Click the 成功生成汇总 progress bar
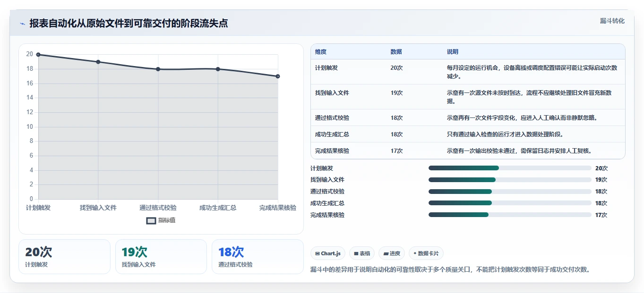The image size is (644, 293). pyautogui.click(x=510, y=203)
